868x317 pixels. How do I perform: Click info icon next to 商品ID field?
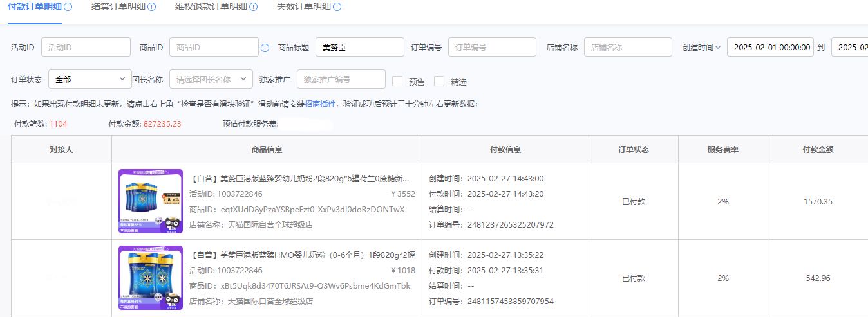(x=265, y=48)
